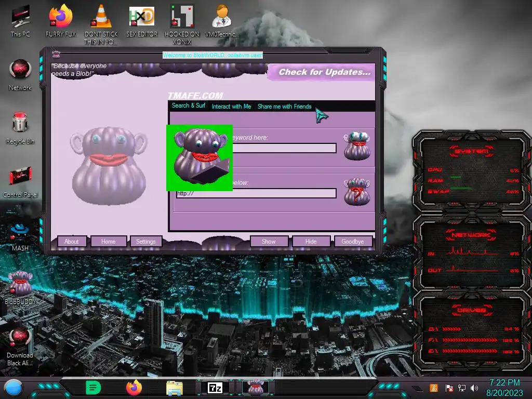Click the volume speaker tray icon
532x399 pixels.
click(x=474, y=388)
